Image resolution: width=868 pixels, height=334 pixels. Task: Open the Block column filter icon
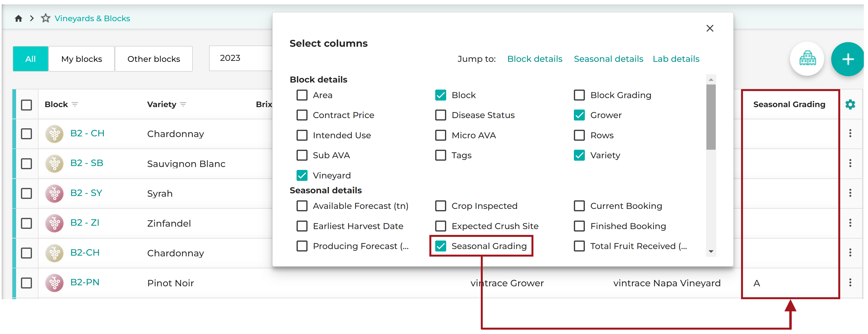pyautogui.click(x=75, y=104)
